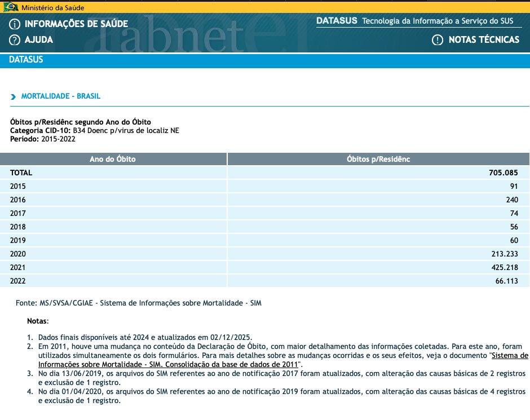
Task: Click the Óbitos p/Residênc column header
Action: point(378,159)
